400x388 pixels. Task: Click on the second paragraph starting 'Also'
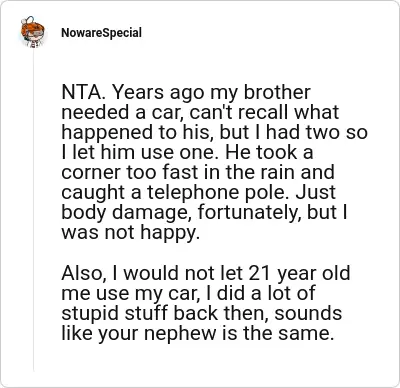point(206,303)
